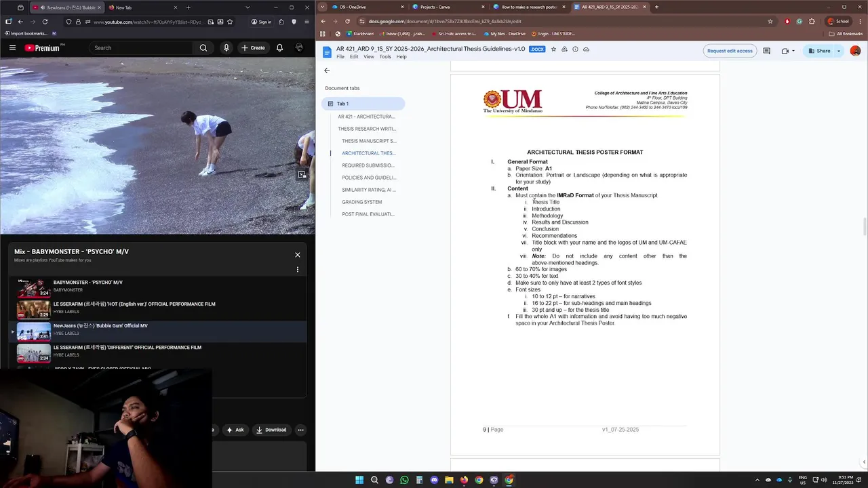Open more actions ellipsis beside Download
Image resolution: width=868 pixels, height=488 pixels.
coord(300,430)
